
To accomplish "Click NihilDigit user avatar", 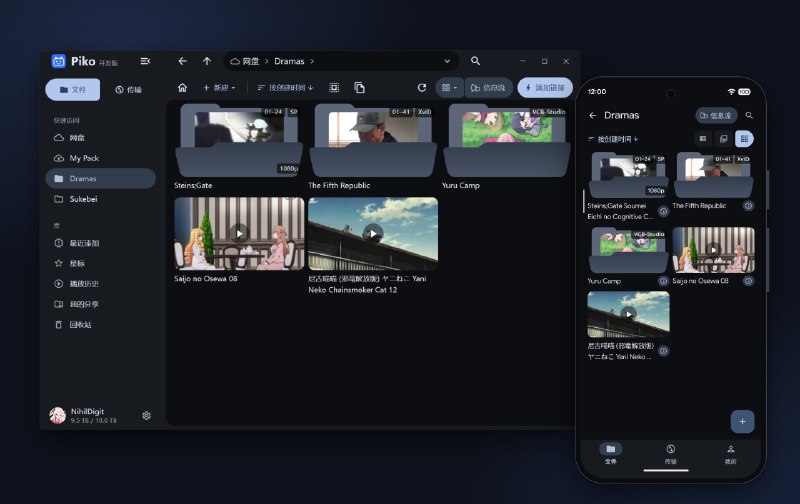I will pyautogui.click(x=58, y=415).
